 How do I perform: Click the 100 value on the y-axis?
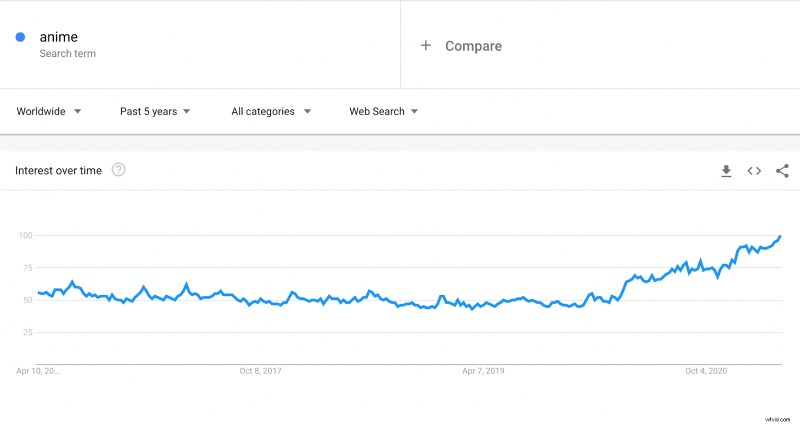(x=26, y=235)
